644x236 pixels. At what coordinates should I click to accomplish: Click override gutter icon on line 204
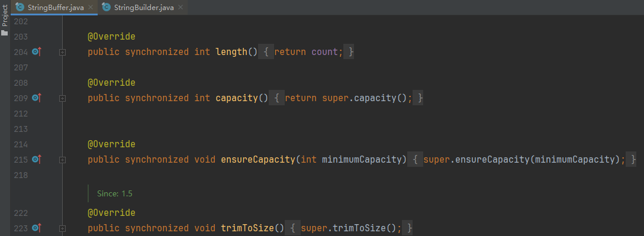tap(37, 52)
